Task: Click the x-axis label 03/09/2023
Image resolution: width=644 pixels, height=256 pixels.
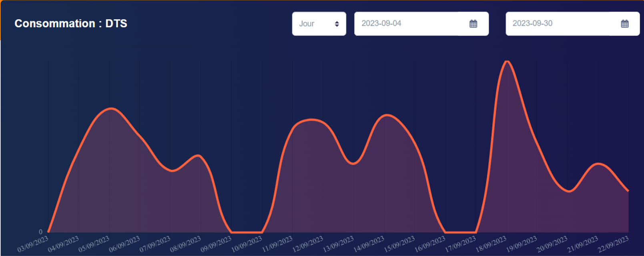Action: (33, 244)
